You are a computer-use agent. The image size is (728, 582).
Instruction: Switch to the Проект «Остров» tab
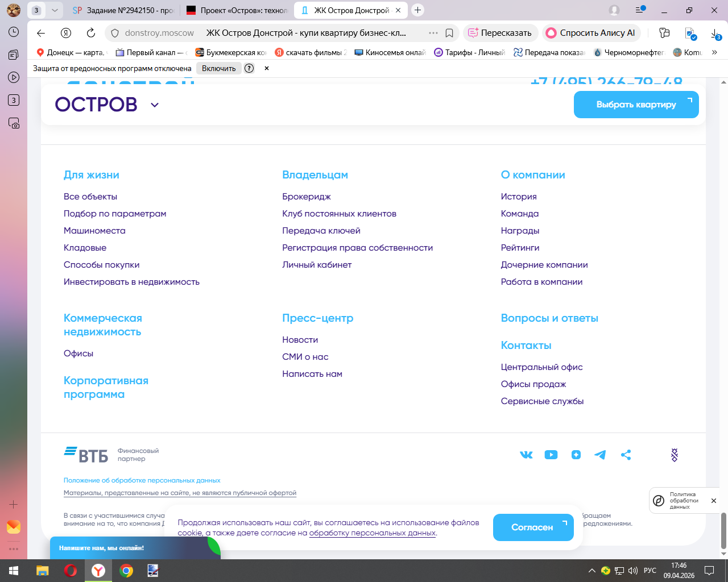pos(237,10)
